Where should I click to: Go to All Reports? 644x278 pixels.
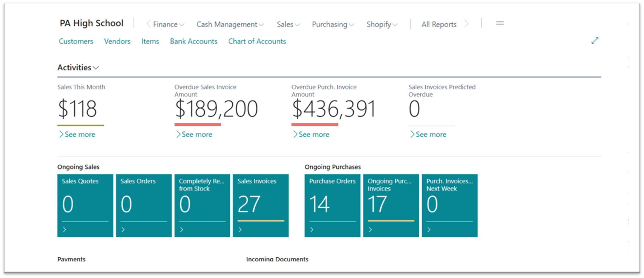(x=439, y=24)
